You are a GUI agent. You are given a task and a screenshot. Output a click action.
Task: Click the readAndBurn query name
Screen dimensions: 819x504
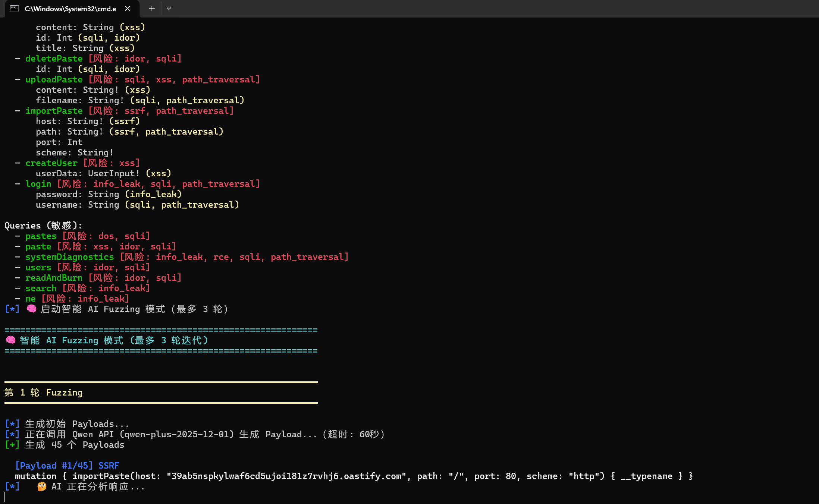[x=54, y=278]
